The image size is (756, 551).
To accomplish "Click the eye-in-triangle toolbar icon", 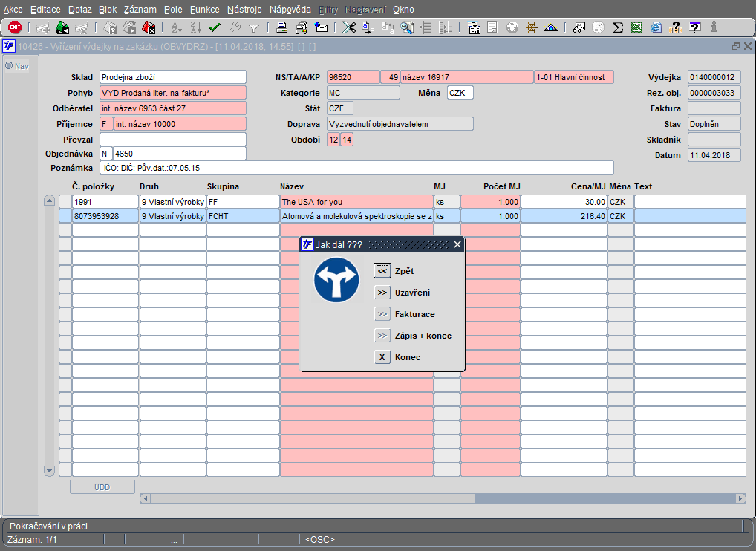I will click(x=550, y=27).
